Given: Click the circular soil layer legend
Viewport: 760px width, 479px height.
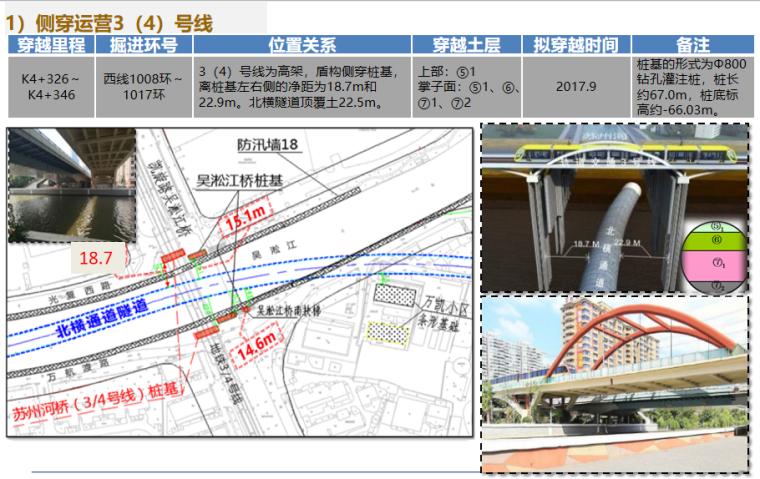Looking at the screenshot, I should pos(711,254).
